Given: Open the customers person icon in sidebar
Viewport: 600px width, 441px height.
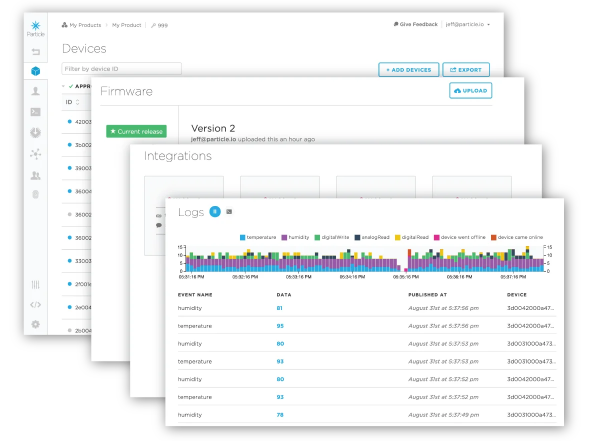Looking at the screenshot, I should click(35, 91).
